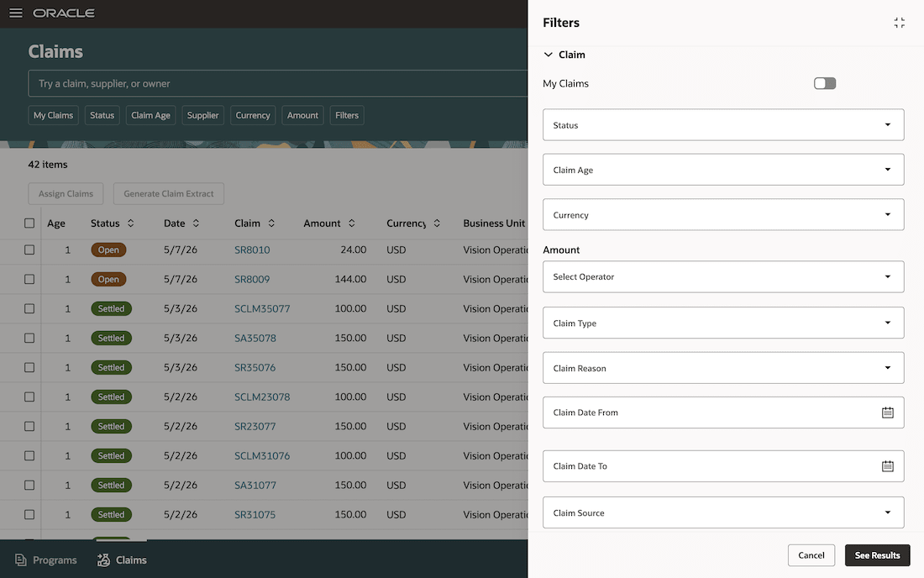Click the Filters chip
This screenshot has height=578, width=924.
pyautogui.click(x=347, y=115)
